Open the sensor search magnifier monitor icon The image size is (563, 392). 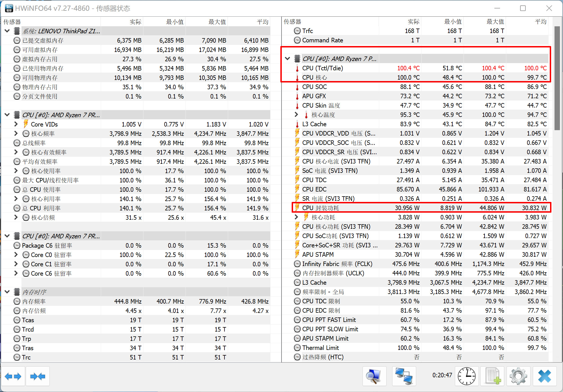374,376
